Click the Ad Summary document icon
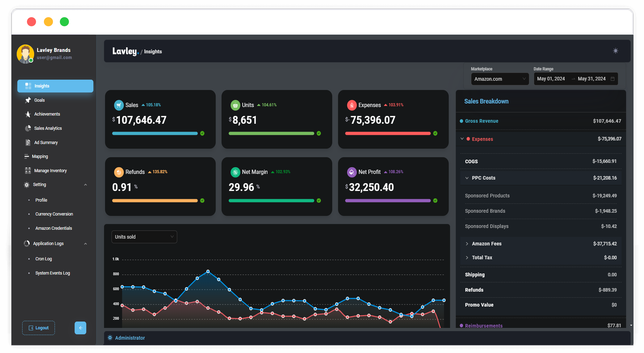644x353 pixels. pos(28,142)
